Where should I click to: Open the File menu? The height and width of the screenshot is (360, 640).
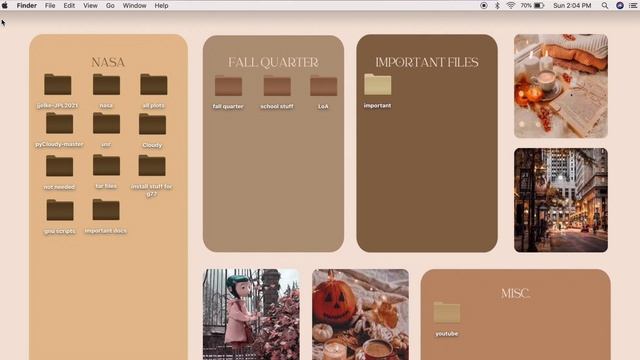click(x=50, y=5)
